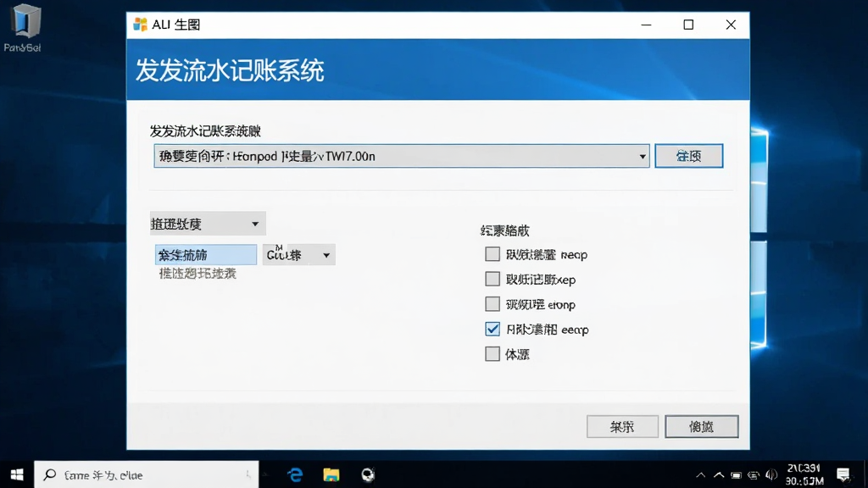
Task: Maximize the ALI dialog window
Action: pos(688,25)
